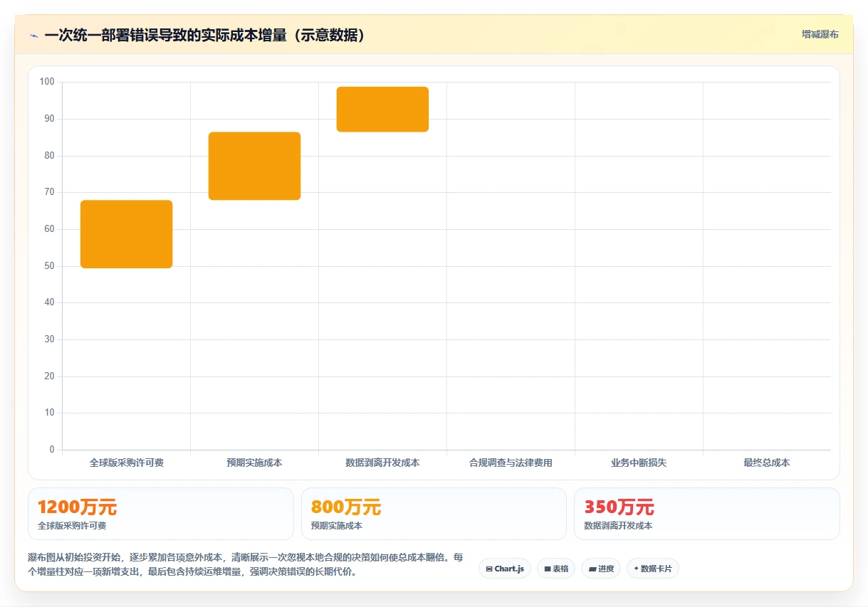Open the 1200万元 data card
The image size is (868, 607).
[161, 514]
